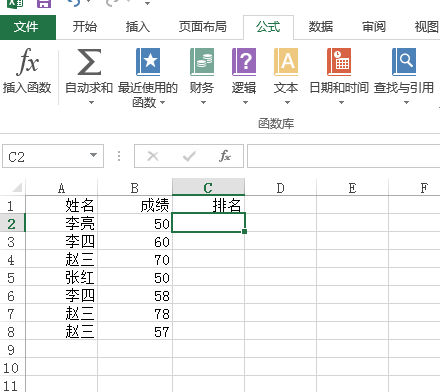Open the Insert Function (插入函数) dialog
This screenshot has height=392, width=440.
click(27, 71)
